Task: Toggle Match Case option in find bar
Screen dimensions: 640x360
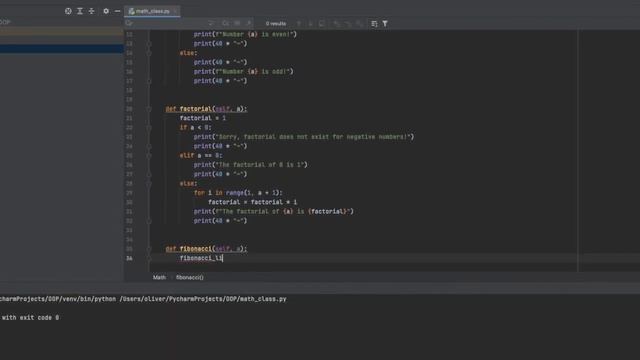Action: pos(226,23)
